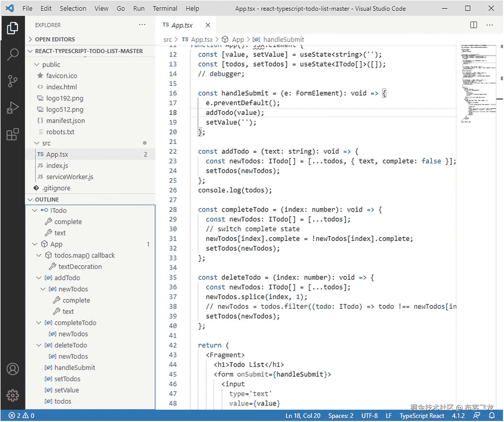This screenshot has width=504, height=422.
Task: Collapse the ITodo node in Outline
Action: [x=35, y=210]
